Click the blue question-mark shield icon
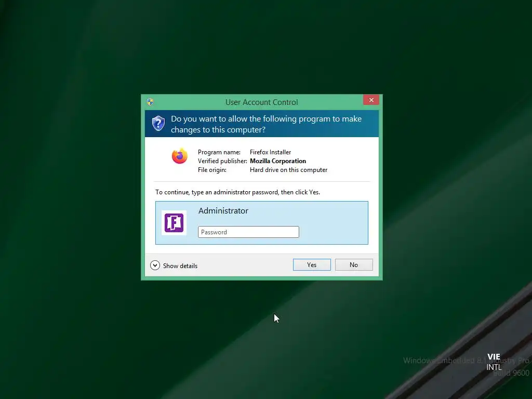 (x=158, y=123)
